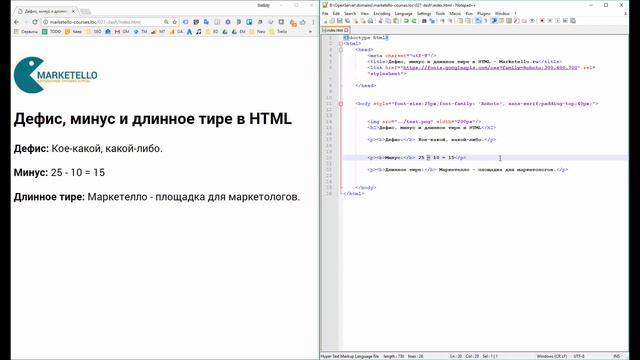Image resolution: width=640 pixels, height=360 pixels.
Task: Click the New file icon in Notepad++ toolbar
Action: pyautogui.click(x=326, y=20)
